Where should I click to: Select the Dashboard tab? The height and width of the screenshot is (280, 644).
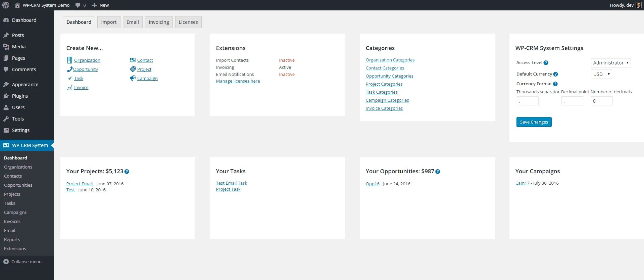pyautogui.click(x=79, y=22)
